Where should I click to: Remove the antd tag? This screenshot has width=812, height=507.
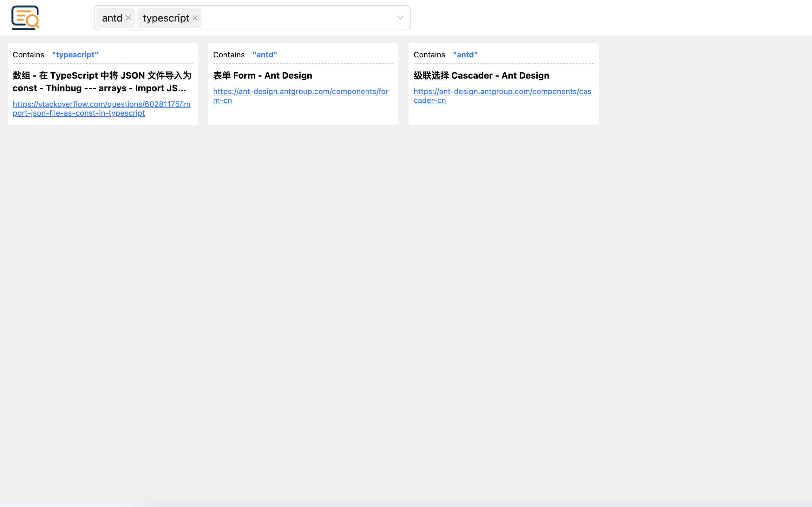click(128, 18)
